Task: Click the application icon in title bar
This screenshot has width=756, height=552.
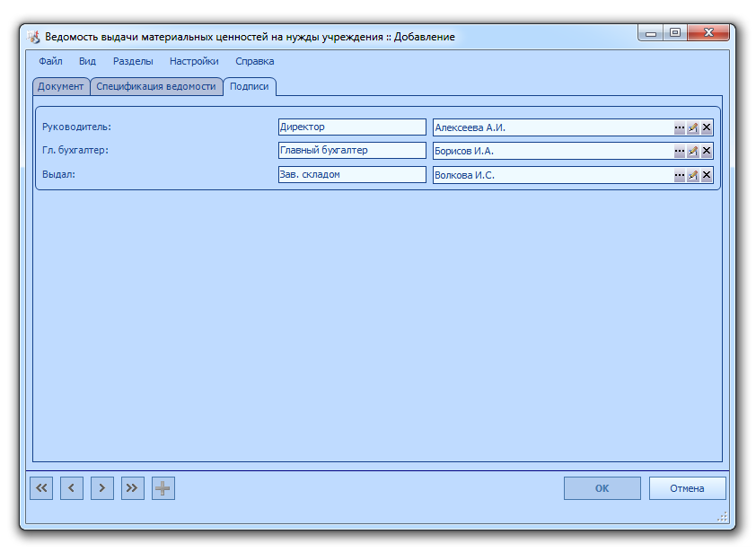Action: click(33, 37)
